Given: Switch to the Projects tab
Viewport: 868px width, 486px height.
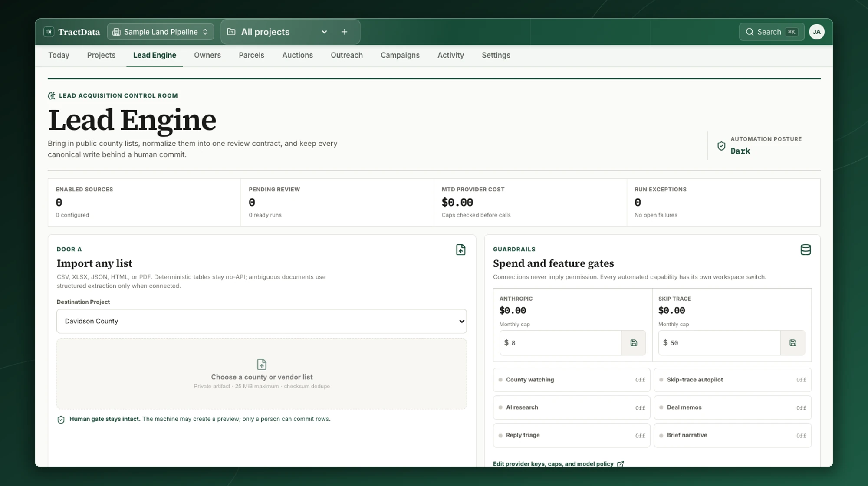Looking at the screenshot, I should tap(101, 55).
